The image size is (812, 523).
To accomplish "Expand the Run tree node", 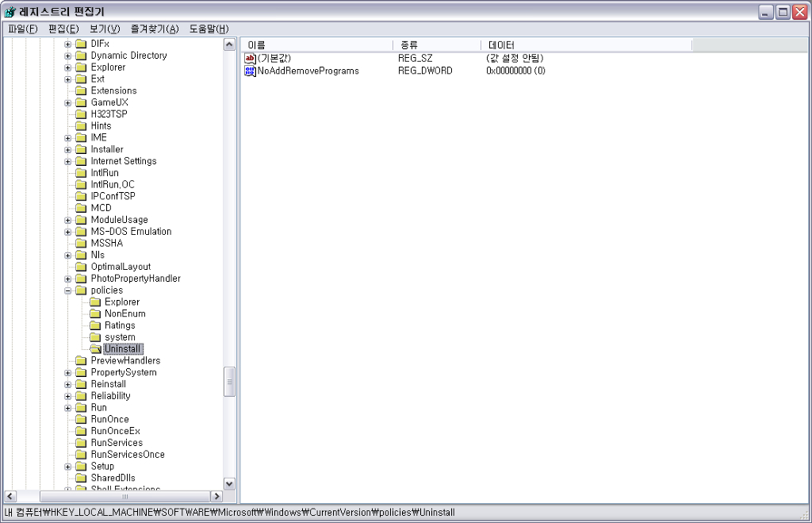I will [68, 408].
